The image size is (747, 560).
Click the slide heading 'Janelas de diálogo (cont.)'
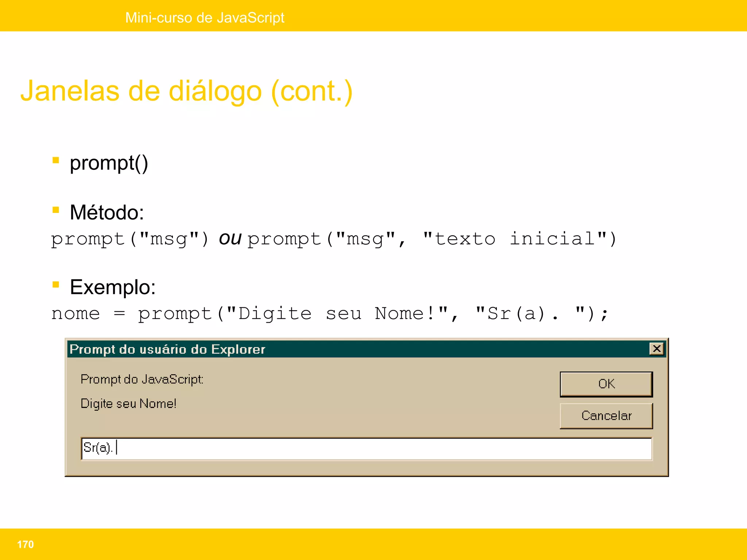point(186,91)
